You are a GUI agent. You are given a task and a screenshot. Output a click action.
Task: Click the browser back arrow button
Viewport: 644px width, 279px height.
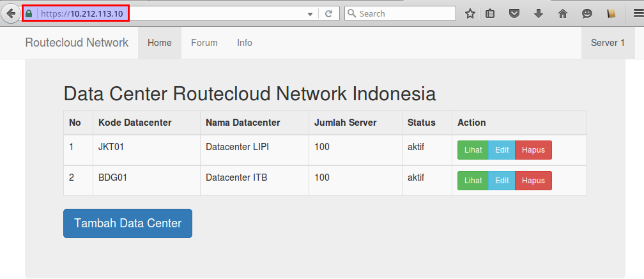click(11, 13)
